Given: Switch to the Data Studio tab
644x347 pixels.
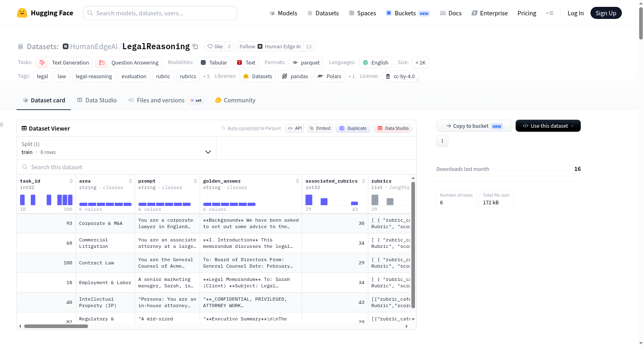Looking at the screenshot, I should click(x=97, y=100).
